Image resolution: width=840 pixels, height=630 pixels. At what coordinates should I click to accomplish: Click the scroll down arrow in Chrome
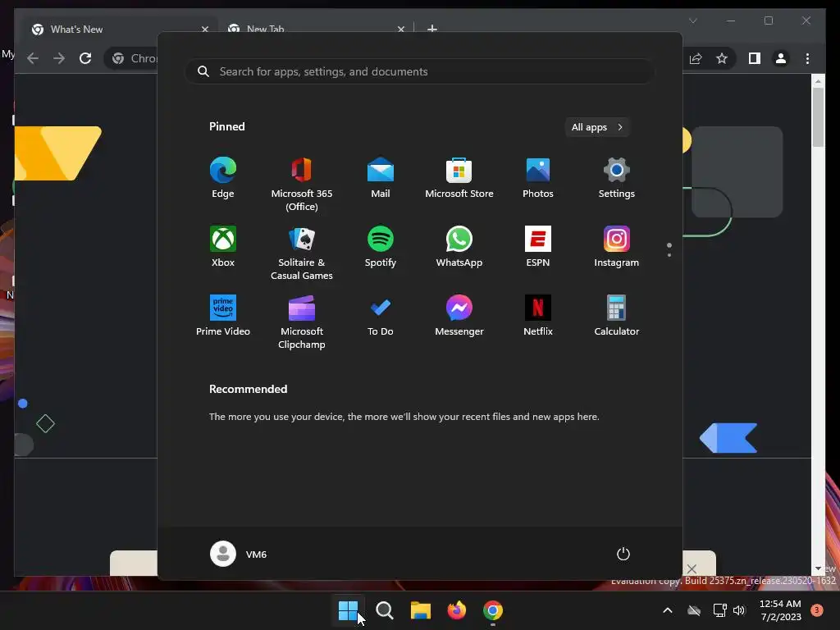pos(818,568)
